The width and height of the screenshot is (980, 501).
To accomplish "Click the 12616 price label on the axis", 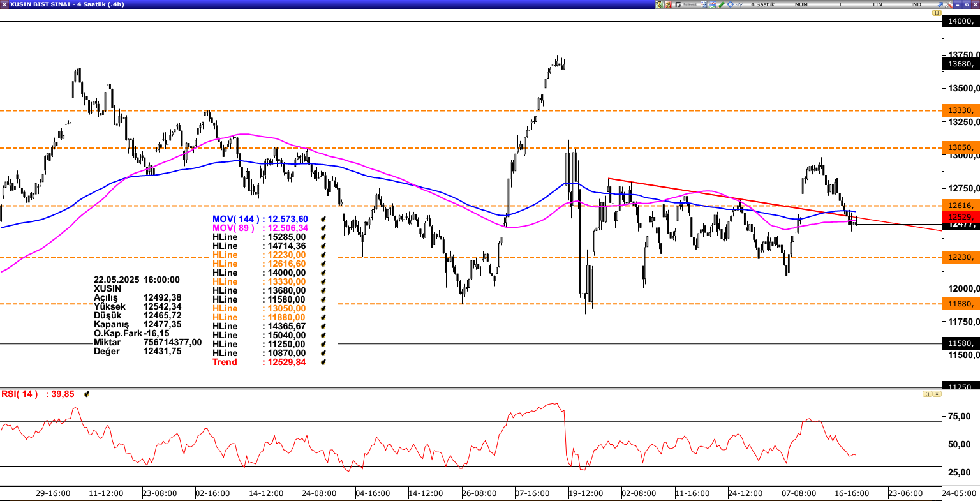I will point(961,206).
